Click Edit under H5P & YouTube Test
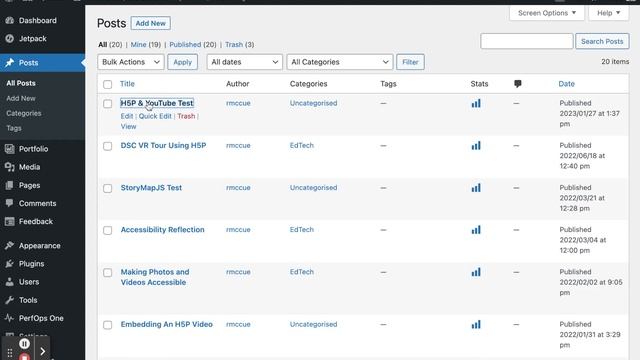The width and height of the screenshot is (640, 360). click(127, 116)
